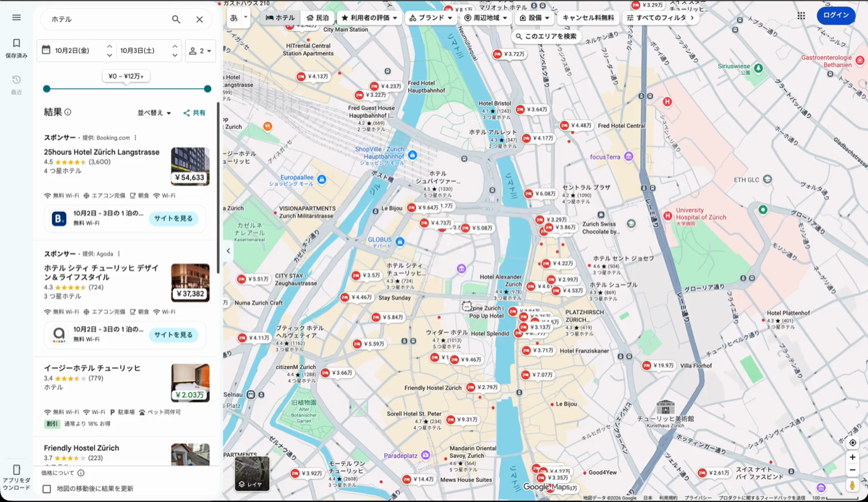
Task: Click the Agoda logo icon
Action: click(x=59, y=334)
